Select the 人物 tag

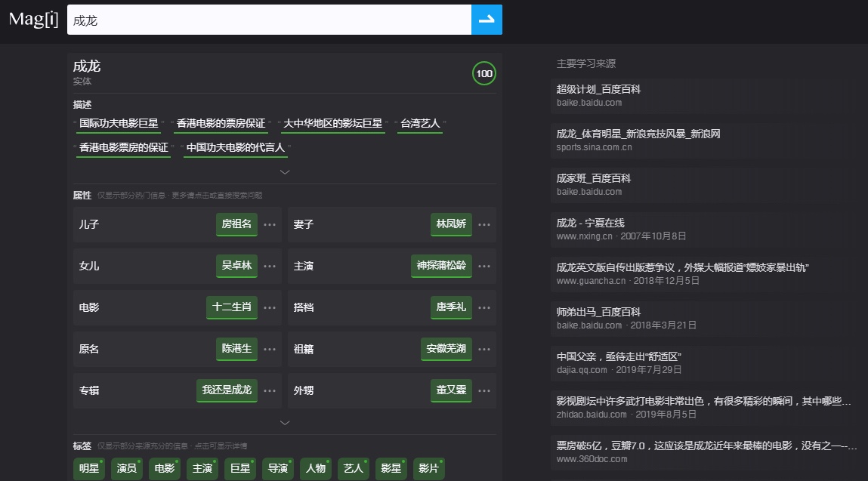pyautogui.click(x=316, y=469)
